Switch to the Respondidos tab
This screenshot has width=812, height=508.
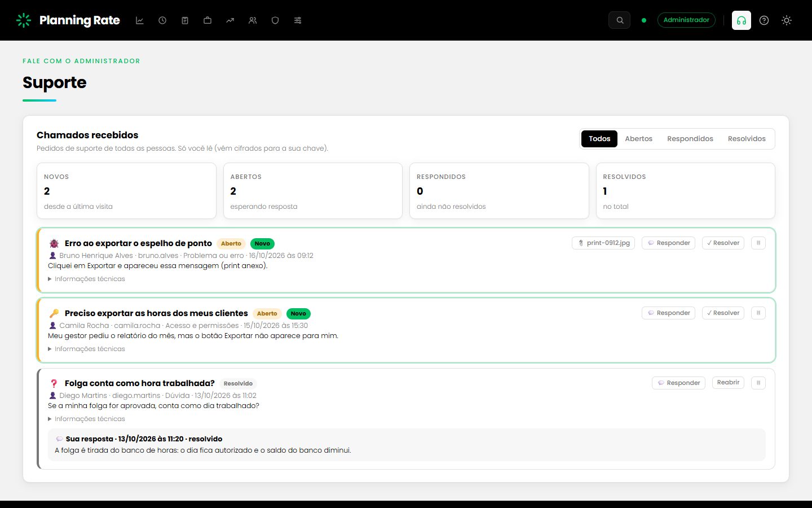[690, 139]
